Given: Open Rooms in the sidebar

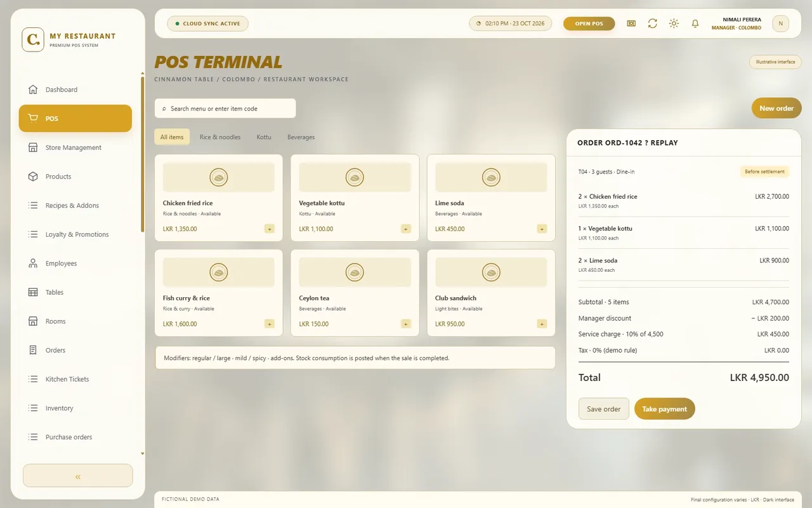Looking at the screenshot, I should click(75, 321).
